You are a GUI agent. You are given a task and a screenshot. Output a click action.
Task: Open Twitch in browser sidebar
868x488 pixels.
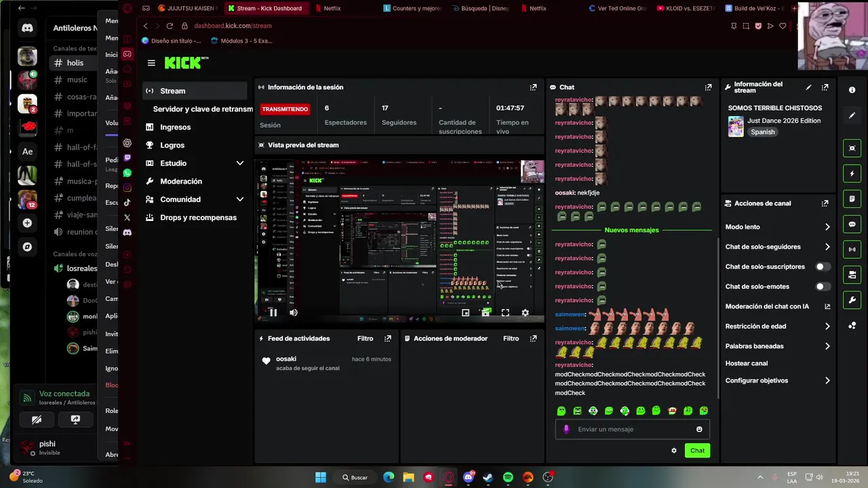[127, 158]
